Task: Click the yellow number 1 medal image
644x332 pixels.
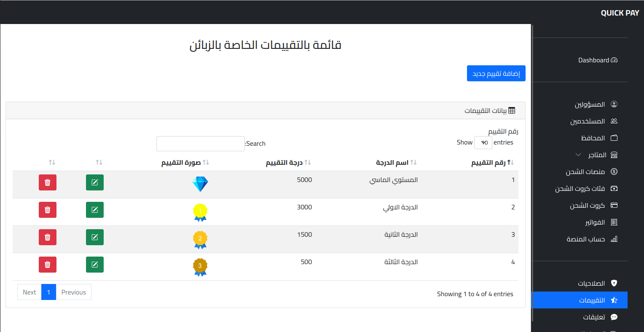Action: [200, 212]
